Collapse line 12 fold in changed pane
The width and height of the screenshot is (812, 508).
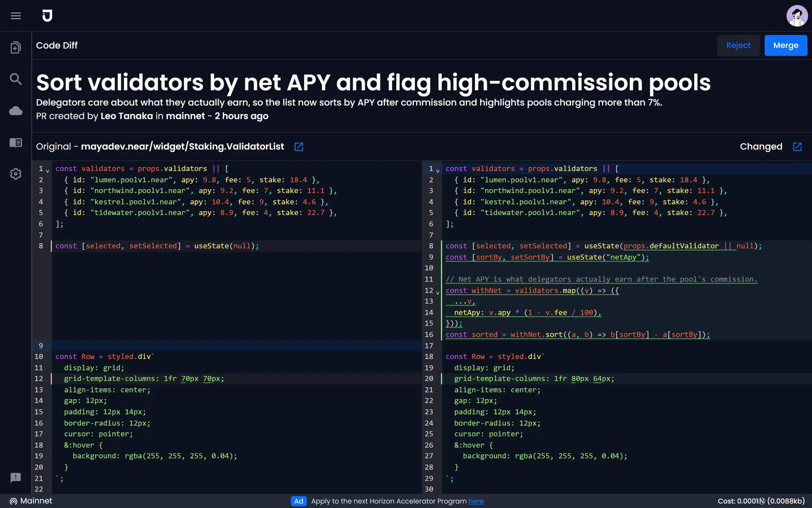pyautogui.click(x=438, y=293)
